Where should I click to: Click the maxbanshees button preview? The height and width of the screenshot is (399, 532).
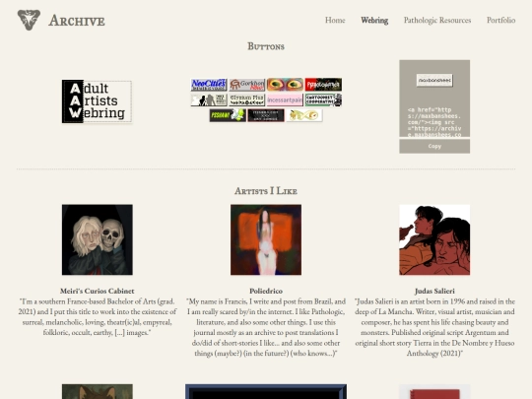pos(434,81)
